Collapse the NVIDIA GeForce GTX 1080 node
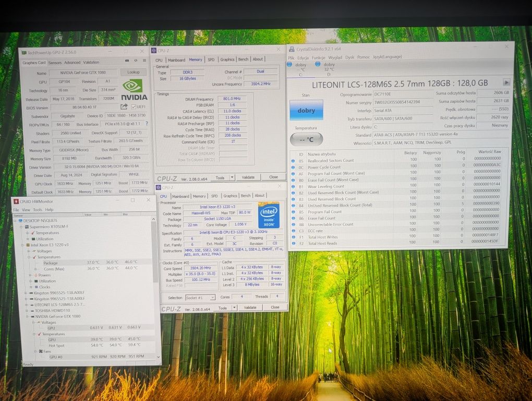The height and width of the screenshot is (401, 532). point(27,316)
